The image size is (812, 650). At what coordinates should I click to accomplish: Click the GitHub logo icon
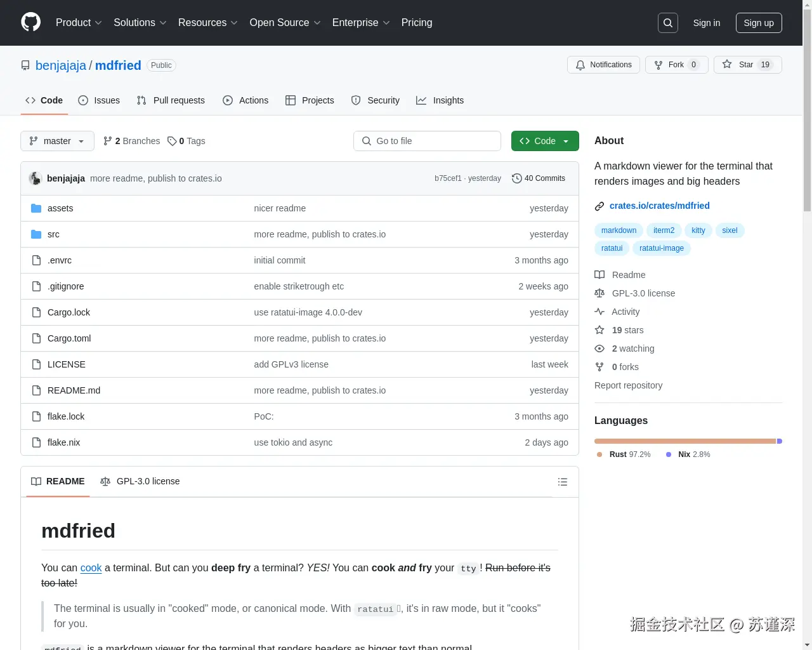(30, 23)
